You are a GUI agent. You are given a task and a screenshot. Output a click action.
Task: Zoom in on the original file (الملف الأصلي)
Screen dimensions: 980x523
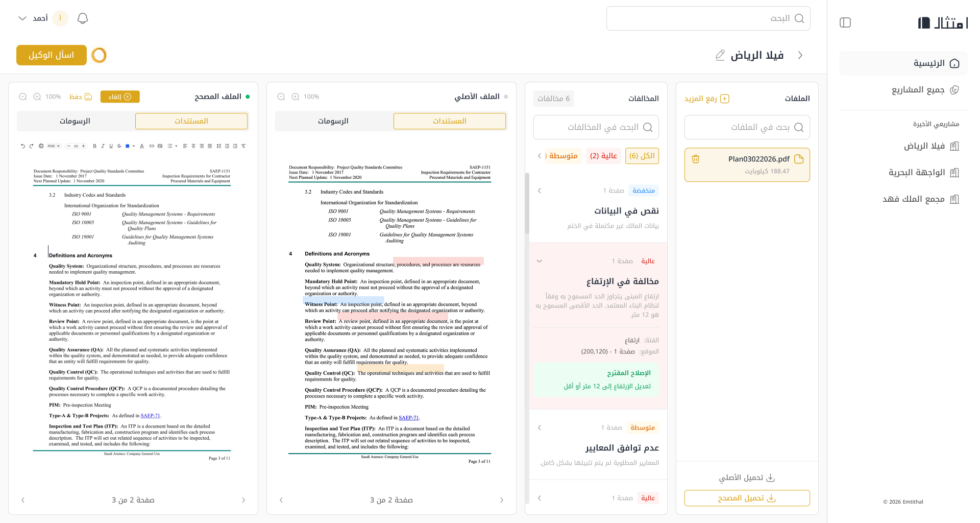295,97
